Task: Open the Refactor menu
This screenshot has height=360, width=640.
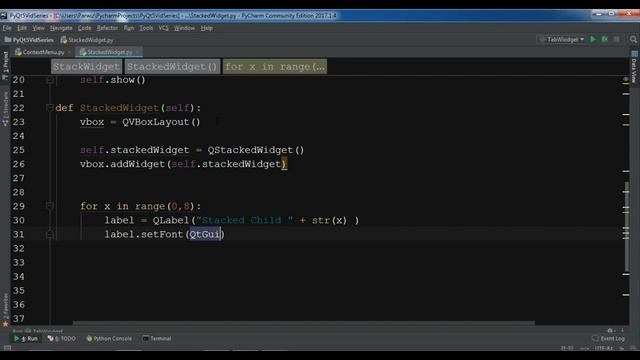Action: coord(107,28)
